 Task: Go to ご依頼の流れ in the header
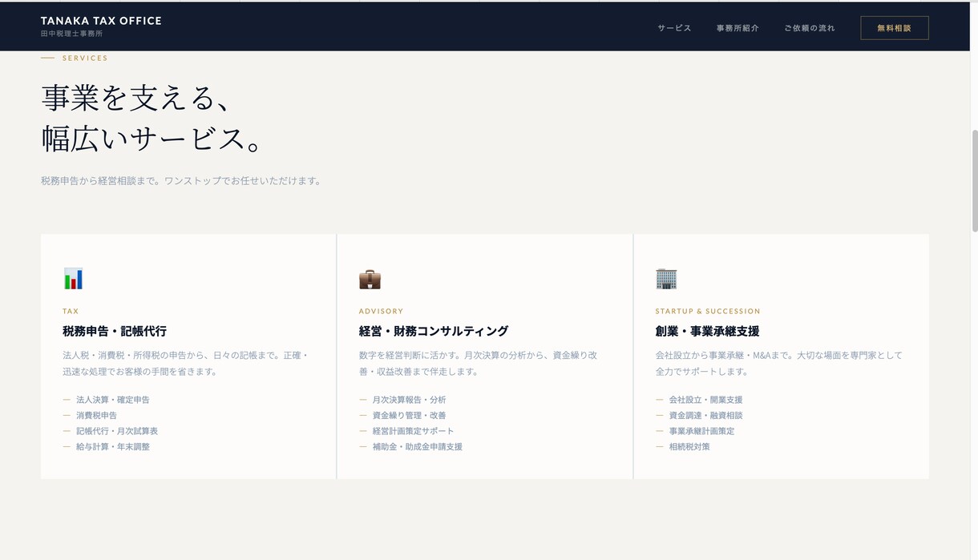click(810, 28)
